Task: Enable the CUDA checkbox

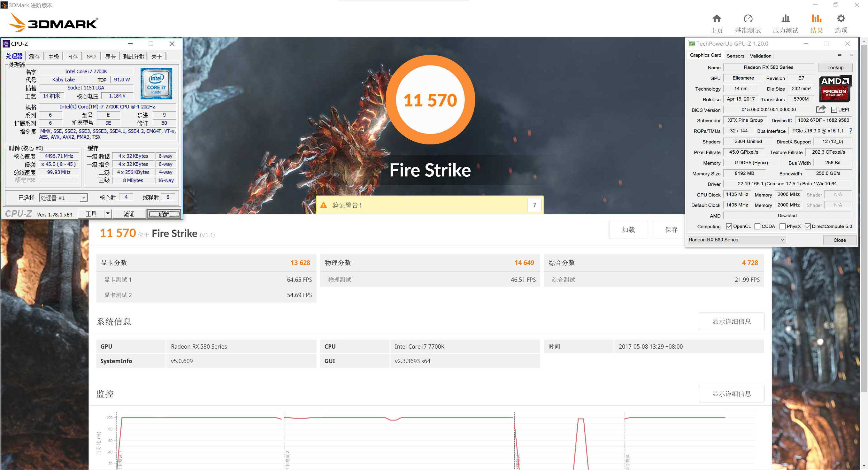Action: point(757,227)
